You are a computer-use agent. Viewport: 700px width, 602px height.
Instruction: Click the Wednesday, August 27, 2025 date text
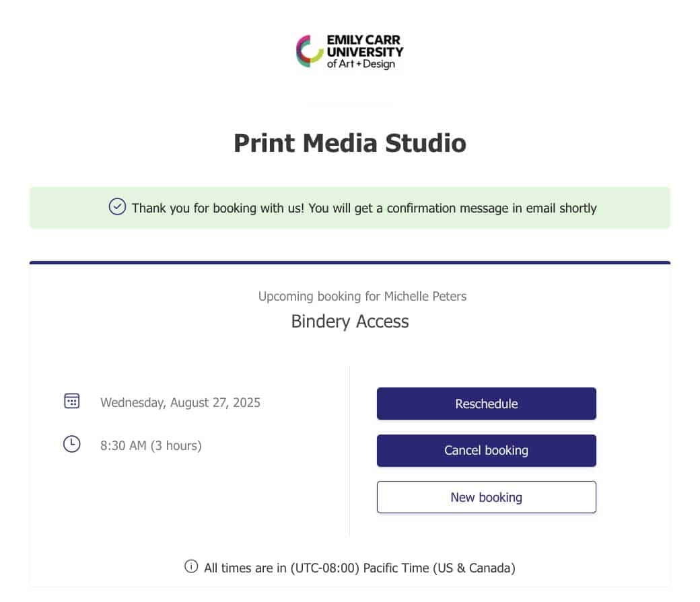180,403
